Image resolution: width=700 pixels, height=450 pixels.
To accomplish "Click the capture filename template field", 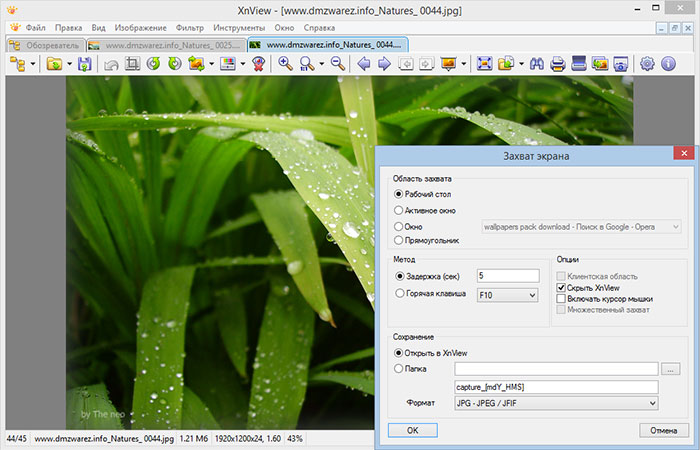I will click(556, 387).
